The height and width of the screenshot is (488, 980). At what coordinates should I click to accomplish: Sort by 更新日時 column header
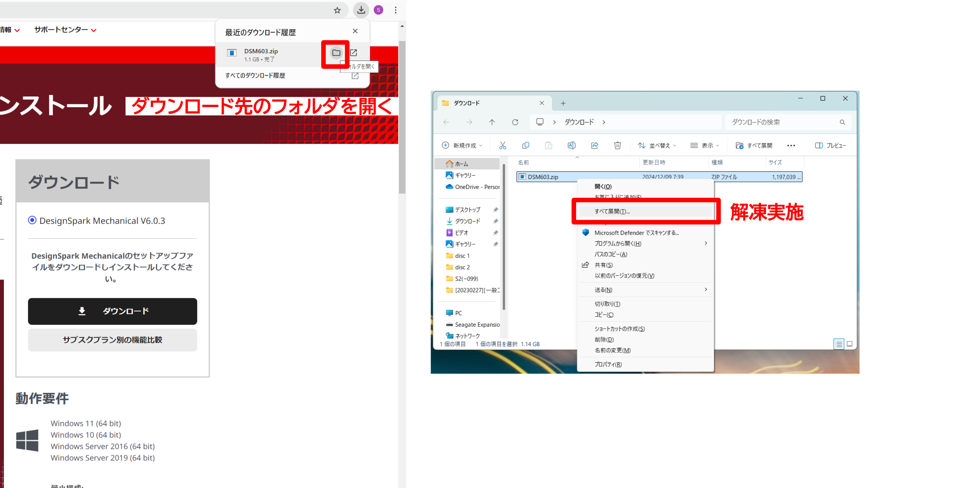coord(654,162)
